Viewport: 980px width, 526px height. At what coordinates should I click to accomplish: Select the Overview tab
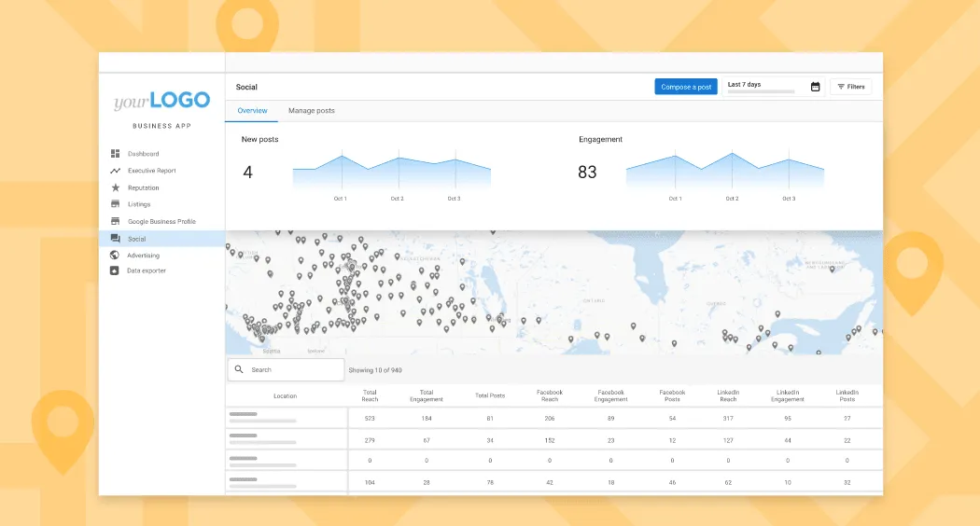[x=252, y=111]
